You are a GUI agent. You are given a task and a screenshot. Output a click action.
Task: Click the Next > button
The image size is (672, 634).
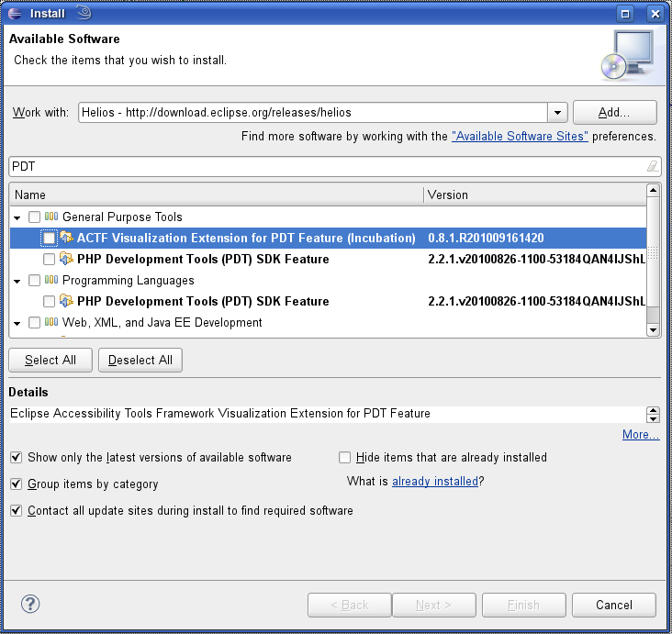[x=433, y=605]
